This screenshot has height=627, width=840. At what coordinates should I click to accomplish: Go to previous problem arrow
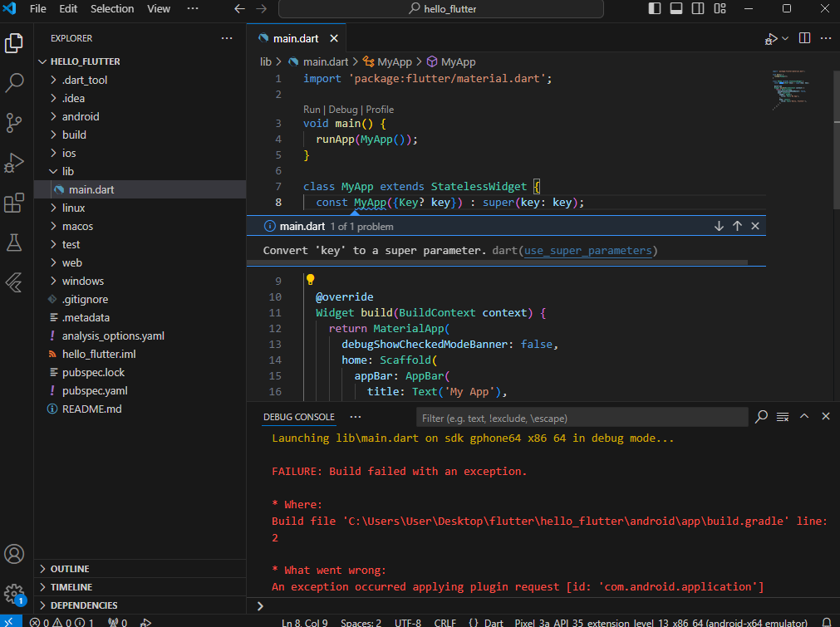[737, 226]
